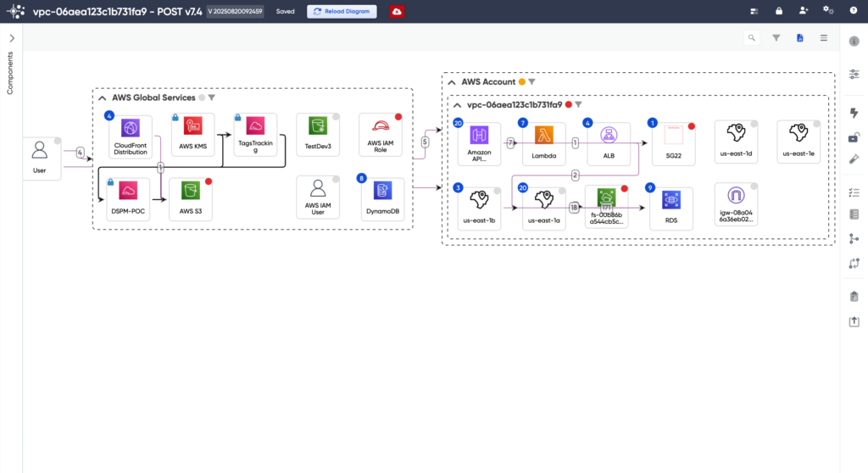Click the lock icon in header
The height and width of the screenshot is (473, 868).
point(779,10)
